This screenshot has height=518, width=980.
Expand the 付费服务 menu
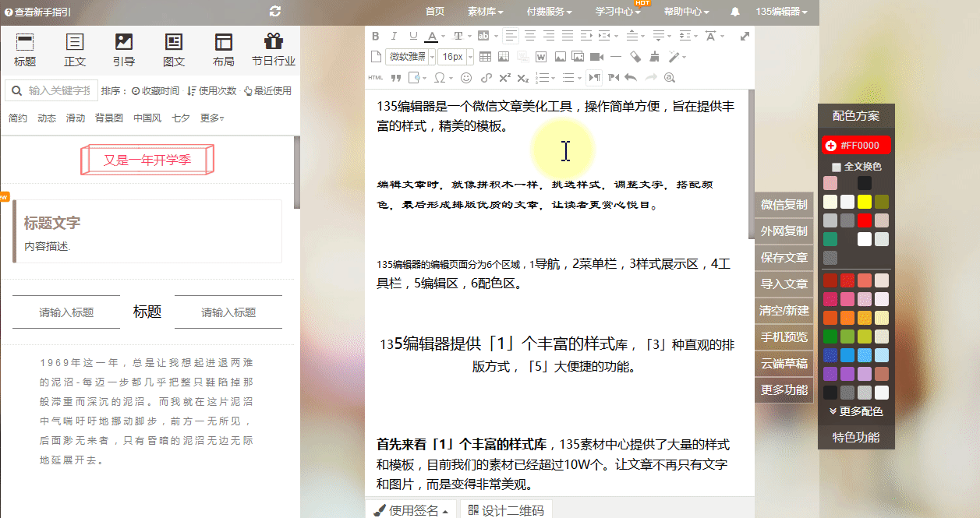549,12
